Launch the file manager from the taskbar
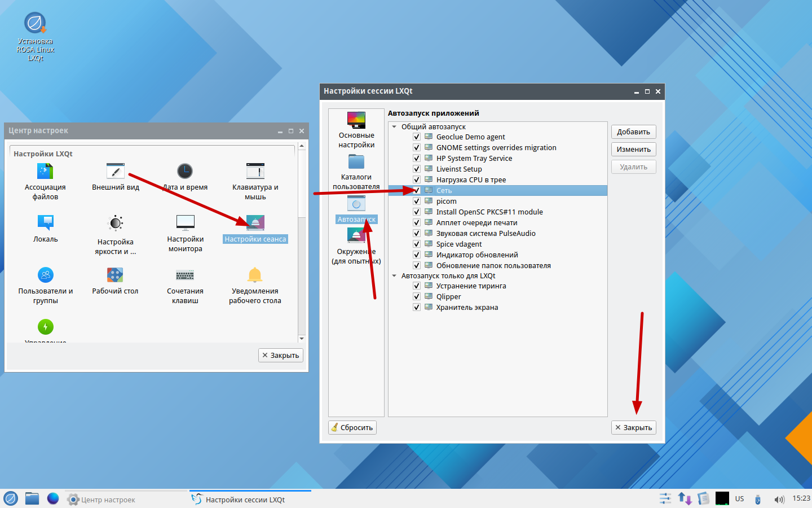This screenshot has width=812, height=508. 32,499
